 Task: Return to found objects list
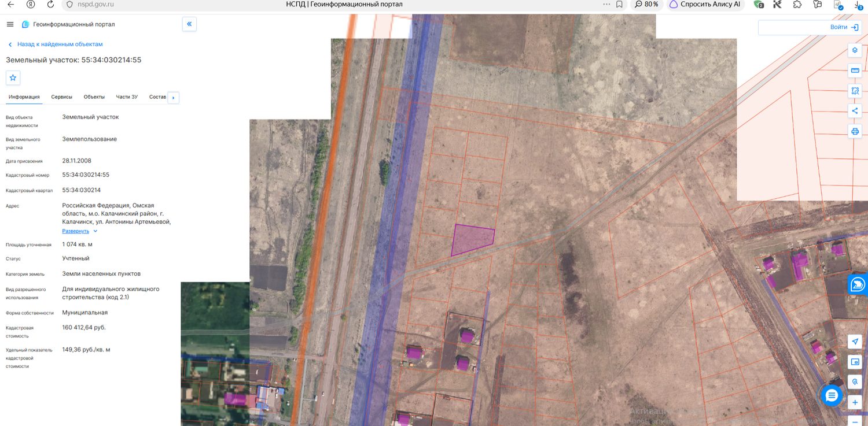[x=55, y=44]
